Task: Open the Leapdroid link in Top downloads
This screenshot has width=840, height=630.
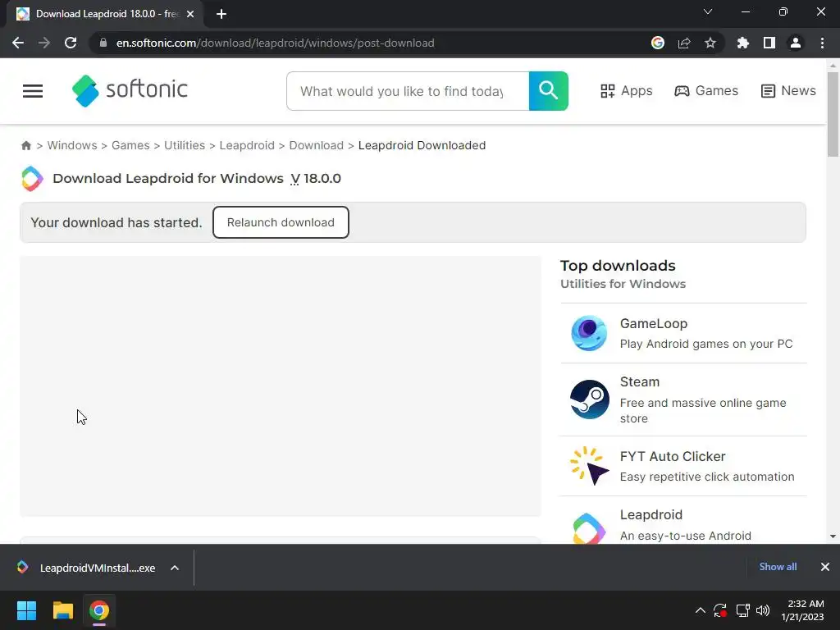Action: tap(651, 515)
